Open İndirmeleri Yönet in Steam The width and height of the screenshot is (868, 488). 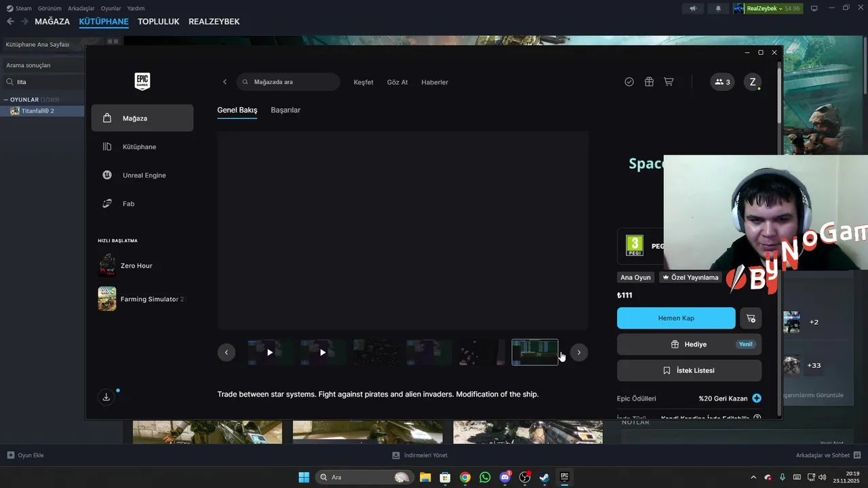(420, 455)
